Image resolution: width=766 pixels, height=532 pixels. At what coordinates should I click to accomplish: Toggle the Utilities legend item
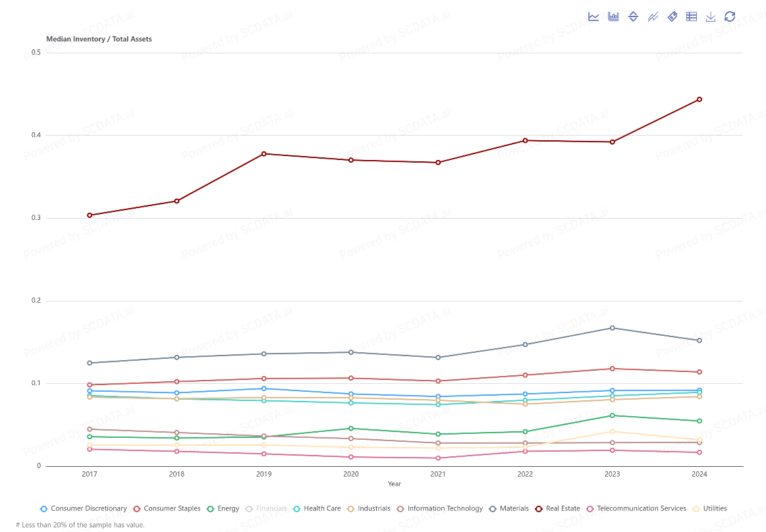click(709, 508)
